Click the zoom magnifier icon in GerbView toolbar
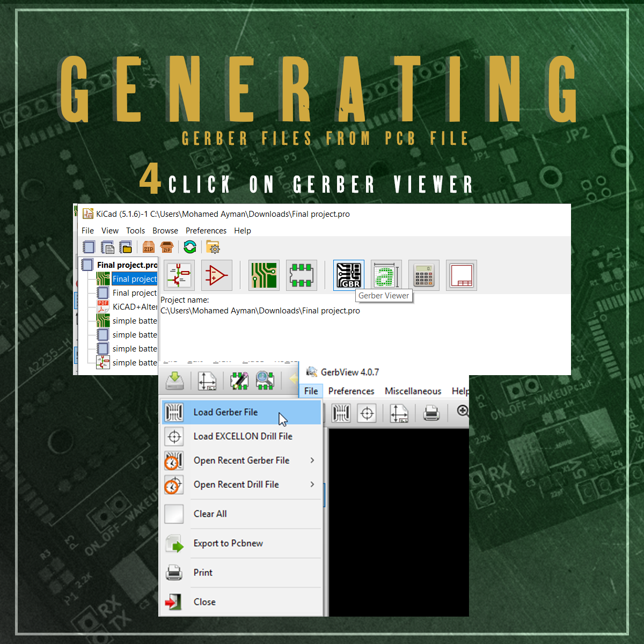Viewport: 644px width, 644px height. (463, 412)
